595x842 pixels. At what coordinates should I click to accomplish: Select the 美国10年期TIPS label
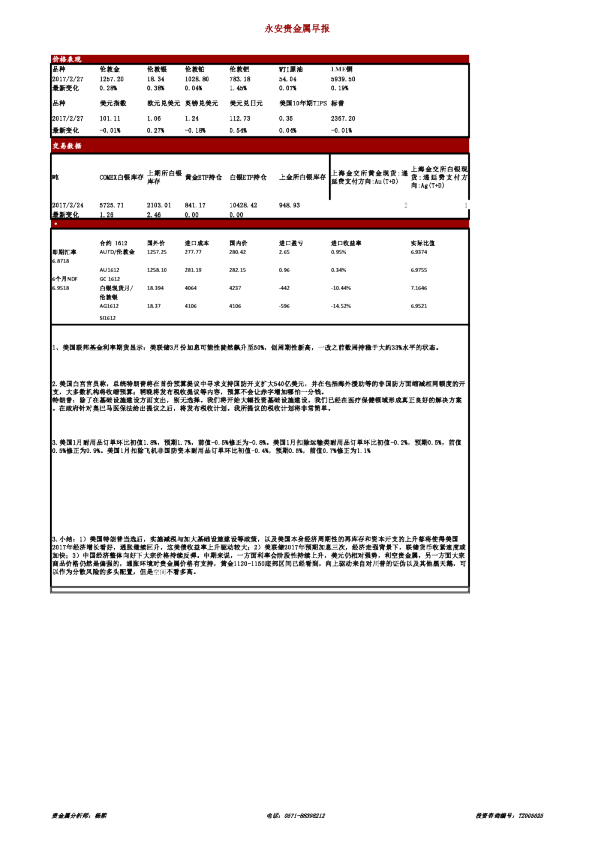pyautogui.click(x=303, y=103)
